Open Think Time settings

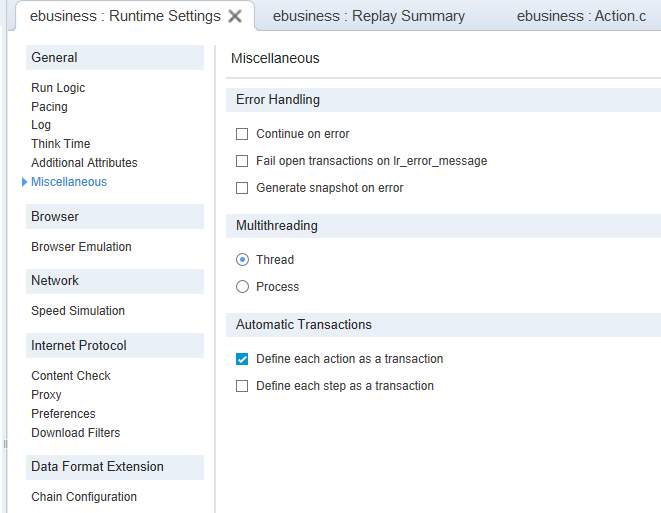(61, 144)
